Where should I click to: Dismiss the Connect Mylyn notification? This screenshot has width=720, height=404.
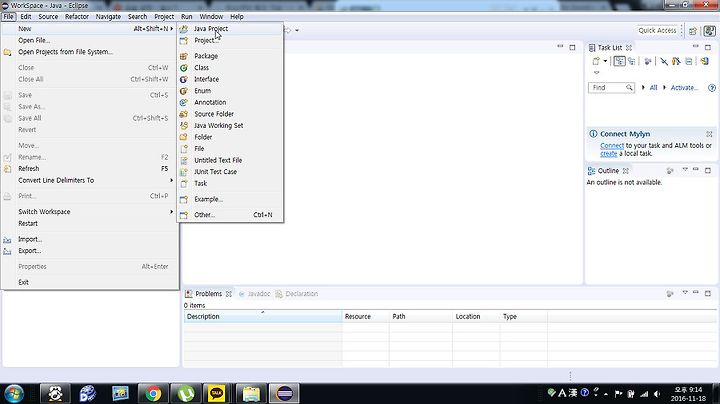(709, 134)
